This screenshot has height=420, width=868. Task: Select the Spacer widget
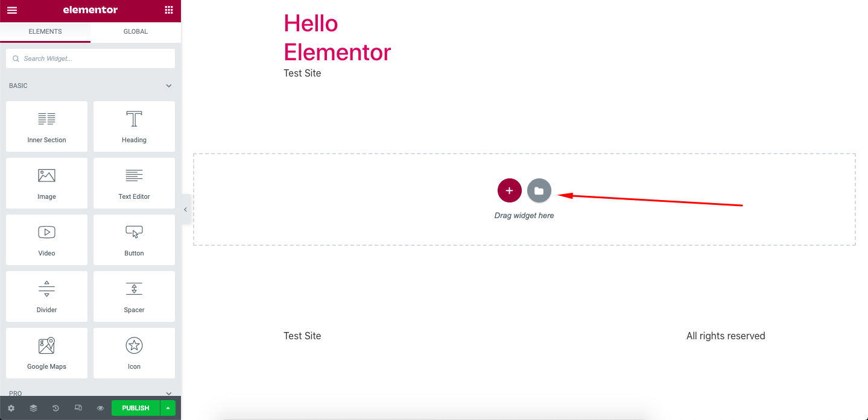(133, 296)
